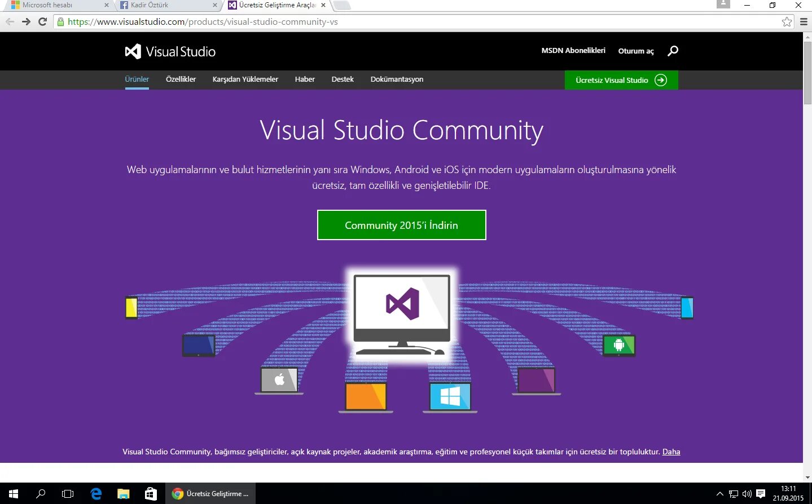The width and height of the screenshot is (812, 504).
Task: Close the Ücretsiz Geliştirme Araçları tab
Action: coord(323,5)
